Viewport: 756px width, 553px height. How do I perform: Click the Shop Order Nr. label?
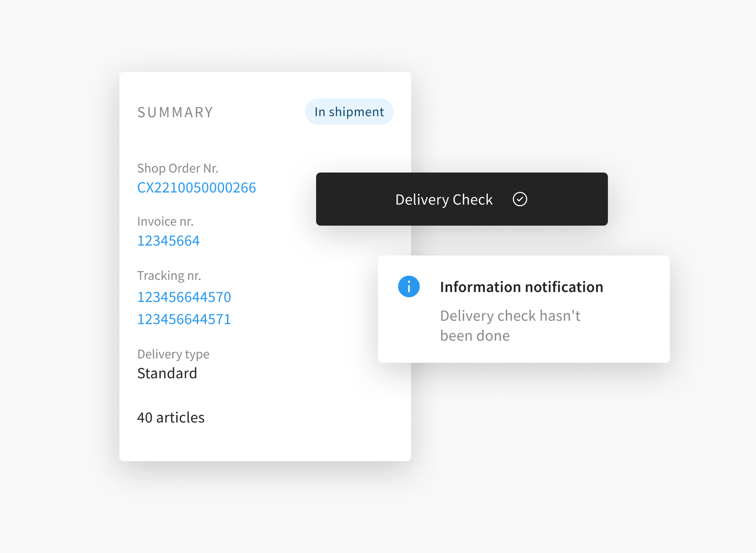(178, 168)
